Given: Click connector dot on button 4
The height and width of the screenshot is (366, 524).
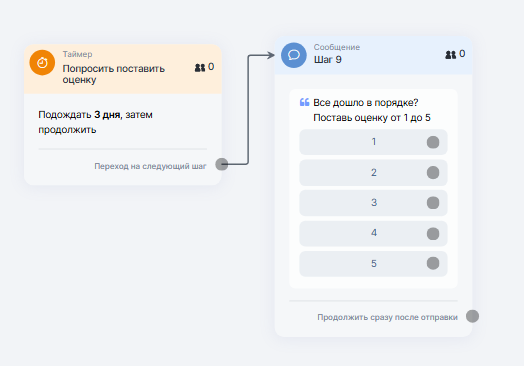Looking at the screenshot, I should pos(433,234).
